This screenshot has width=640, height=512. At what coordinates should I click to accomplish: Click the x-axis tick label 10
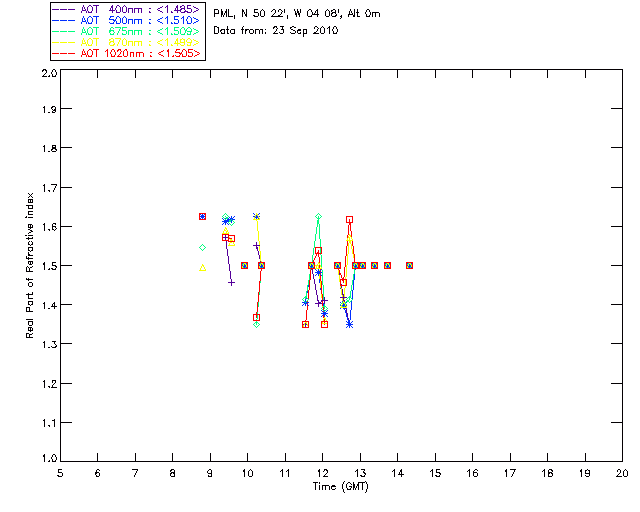(x=247, y=473)
